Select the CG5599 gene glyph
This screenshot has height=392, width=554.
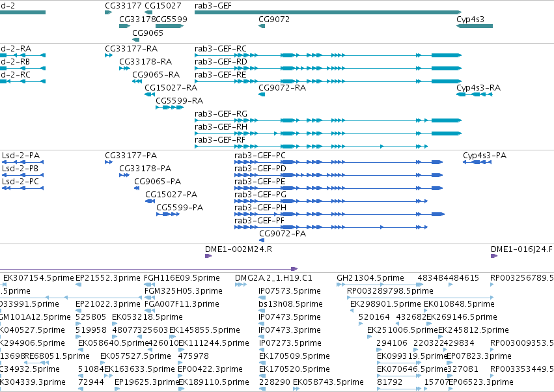[x=170, y=26]
